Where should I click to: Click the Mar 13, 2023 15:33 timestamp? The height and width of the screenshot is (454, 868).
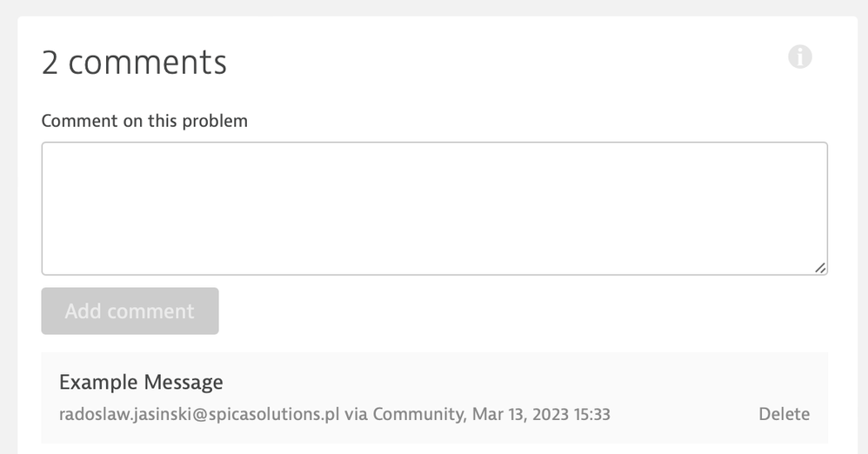[541, 414]
